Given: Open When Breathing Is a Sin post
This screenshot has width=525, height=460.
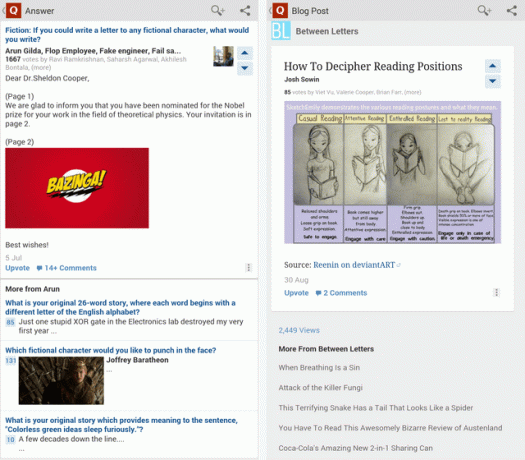Looking at the screenshot, I should point(319,368).
